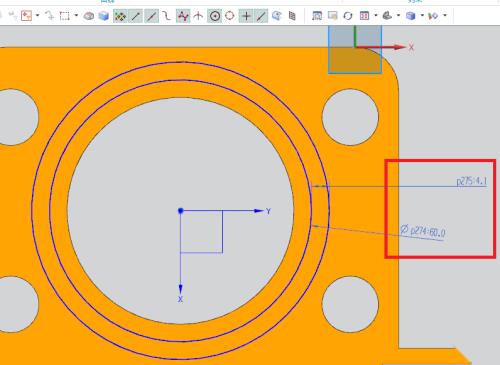
Task: Select the Quadrant Point snap icon
Action: coord(230,16)
